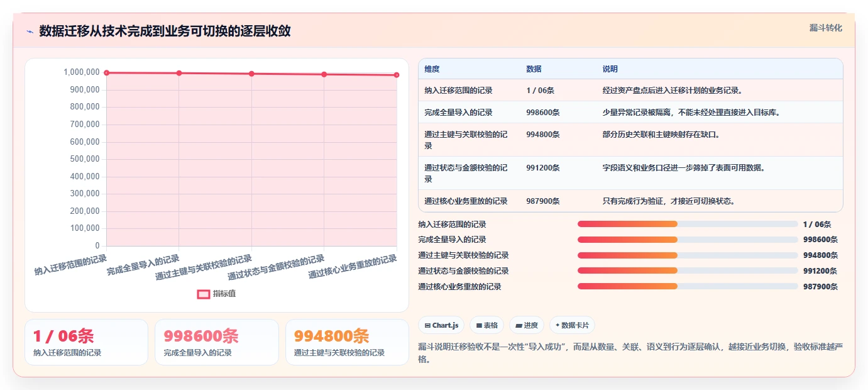Viewport: 868px width, 390px height.
Task: Click the 漏斗说明 footer paragraph
Action: pyautogui.click(x=630, y=353)
